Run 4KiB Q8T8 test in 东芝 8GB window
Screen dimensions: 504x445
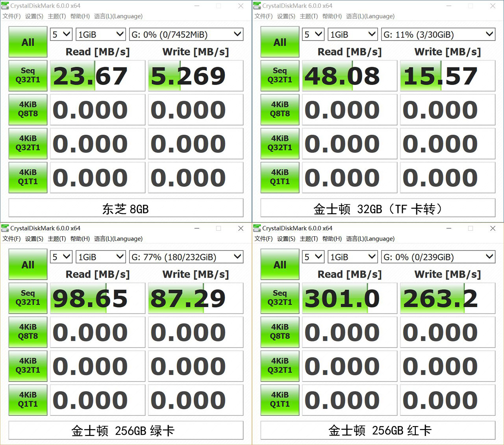[28, 109]
